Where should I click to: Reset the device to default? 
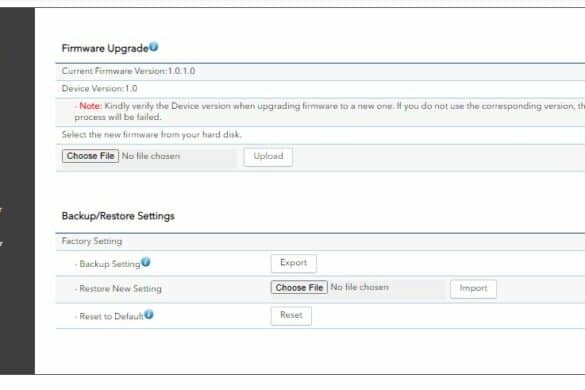pyautogui.click(x=291, y=316)
